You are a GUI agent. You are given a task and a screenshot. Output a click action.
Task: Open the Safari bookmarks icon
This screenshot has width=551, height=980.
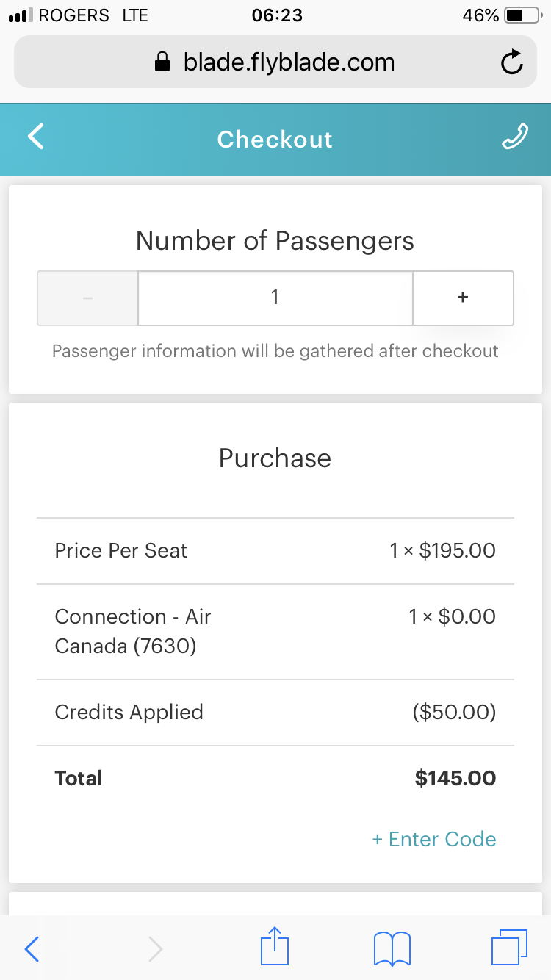(392, 948)
